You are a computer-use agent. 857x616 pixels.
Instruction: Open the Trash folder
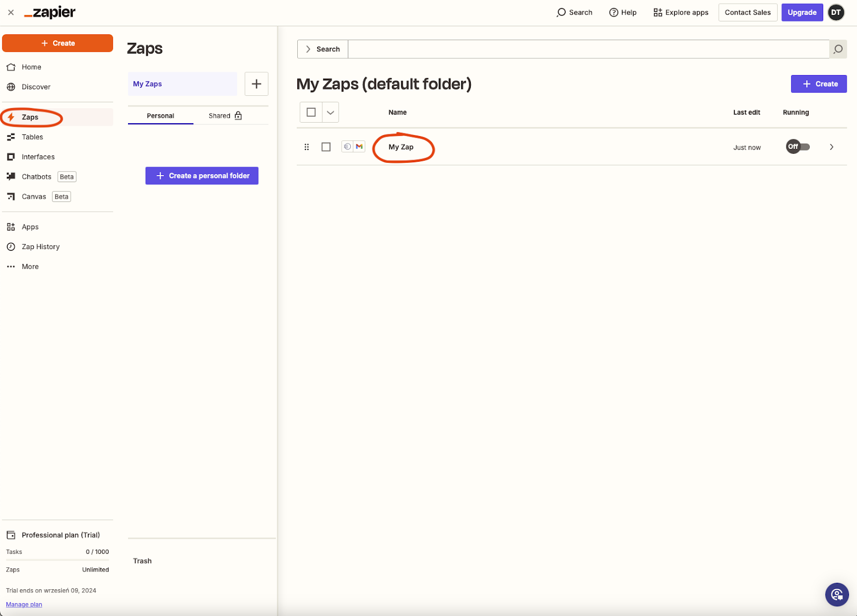coord(142,561)
